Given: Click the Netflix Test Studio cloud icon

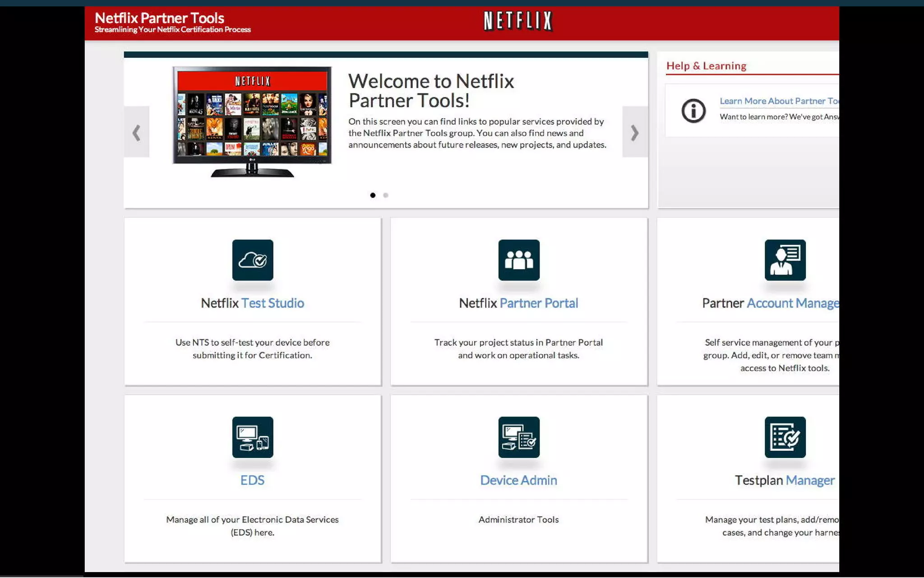Looking at the screenshot, I should [253, 260].
